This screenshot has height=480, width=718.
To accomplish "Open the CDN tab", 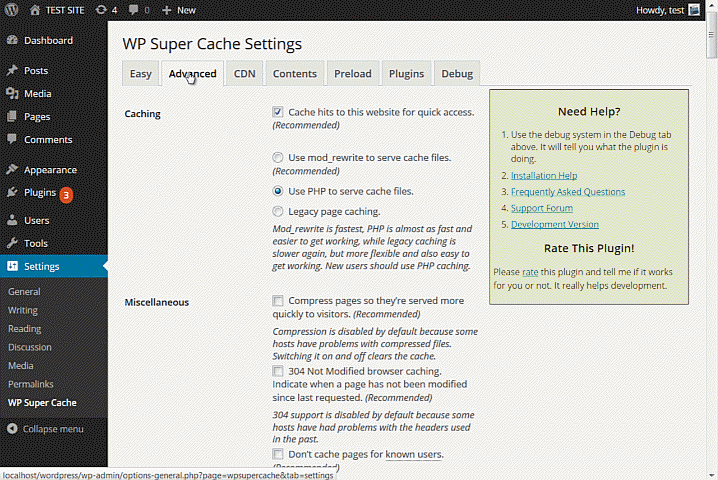I will point(245,73).
